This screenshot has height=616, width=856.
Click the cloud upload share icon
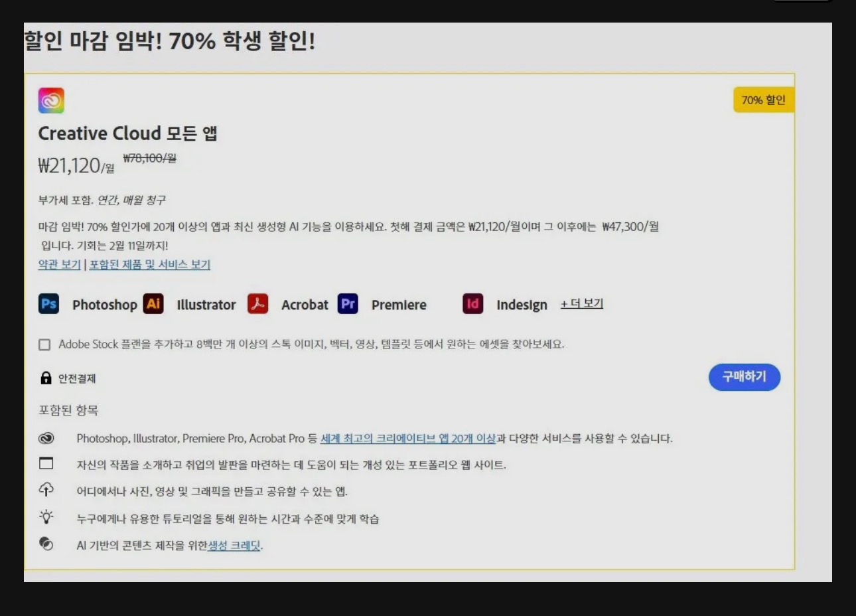point(46,490)
